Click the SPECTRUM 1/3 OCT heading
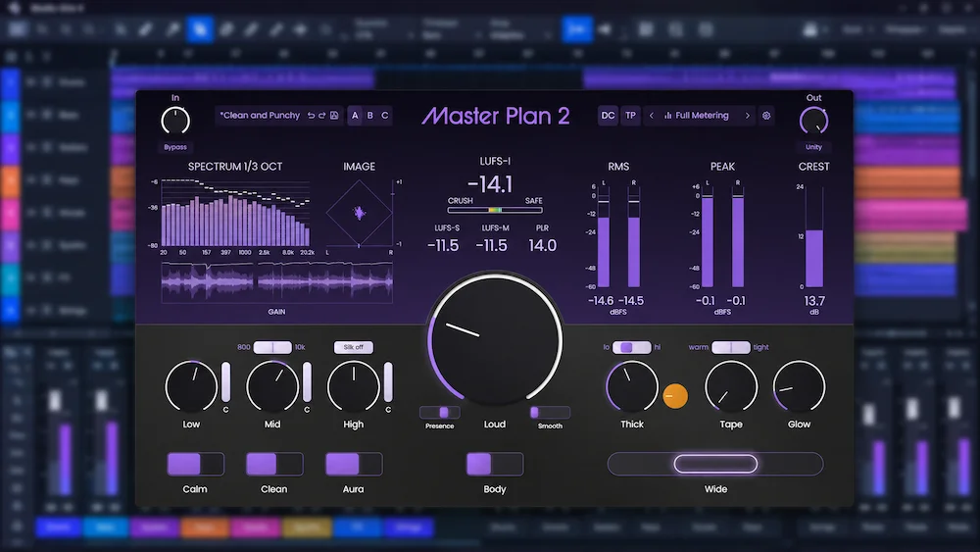This screenshot has height=552, width=980. [235, 167]
